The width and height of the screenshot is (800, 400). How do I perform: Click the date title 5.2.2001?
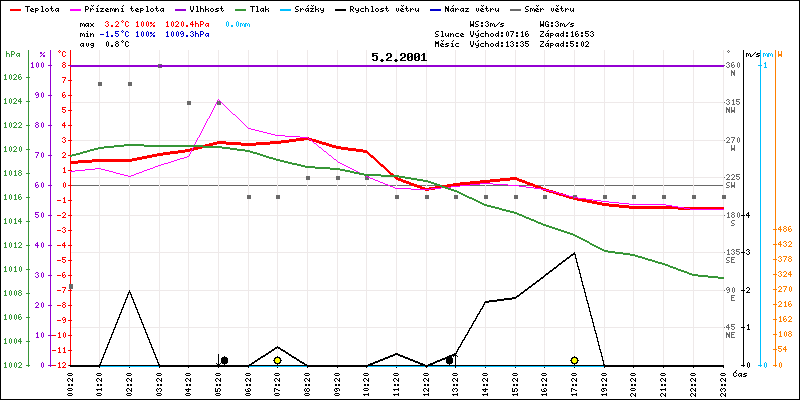click(399, 57)
